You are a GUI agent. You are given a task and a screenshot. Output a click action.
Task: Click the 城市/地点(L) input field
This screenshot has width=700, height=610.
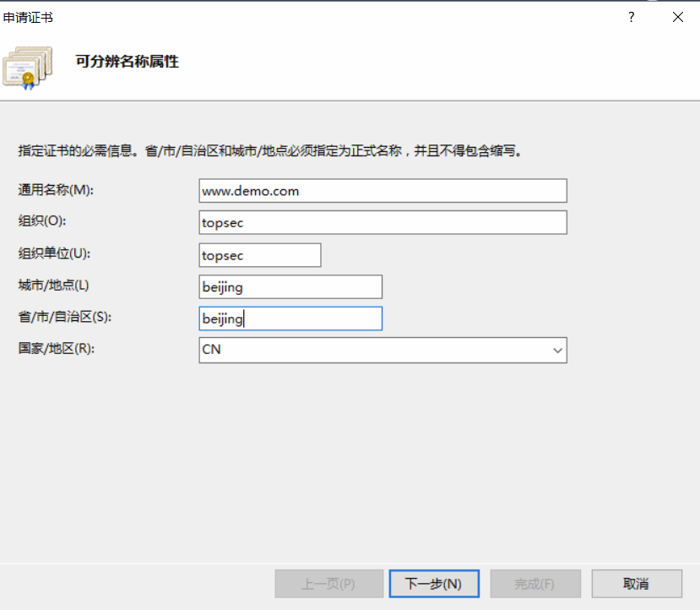click(x=290, y=286)
